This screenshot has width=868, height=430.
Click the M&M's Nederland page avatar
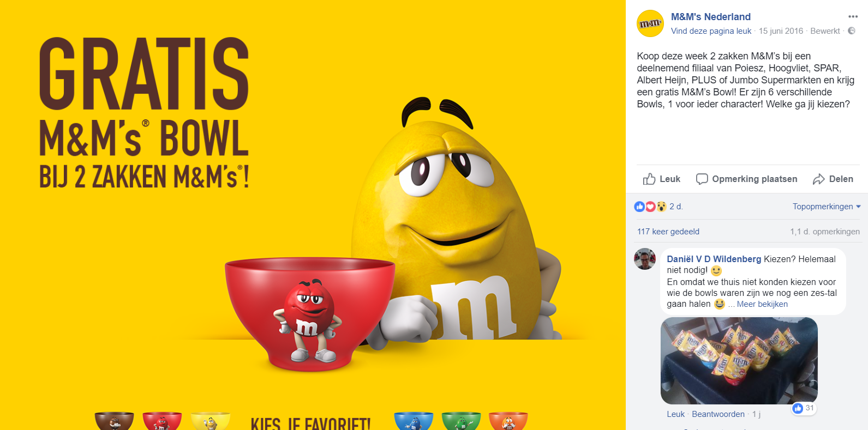click(650, 23)
